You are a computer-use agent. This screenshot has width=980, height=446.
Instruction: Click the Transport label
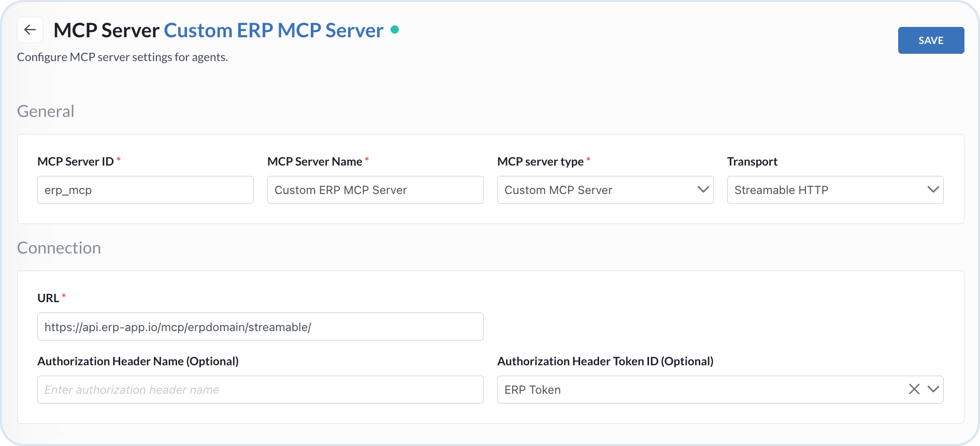point(752,161)
